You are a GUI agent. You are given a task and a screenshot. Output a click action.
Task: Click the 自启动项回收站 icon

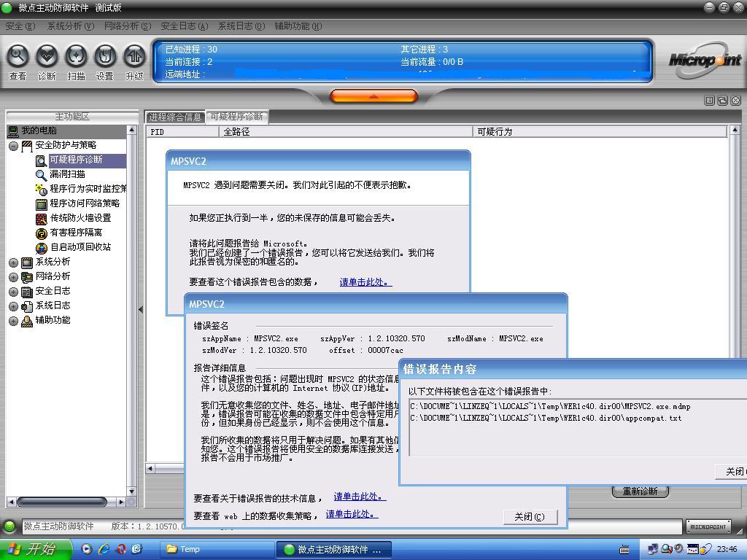click(x=42, y=248)
